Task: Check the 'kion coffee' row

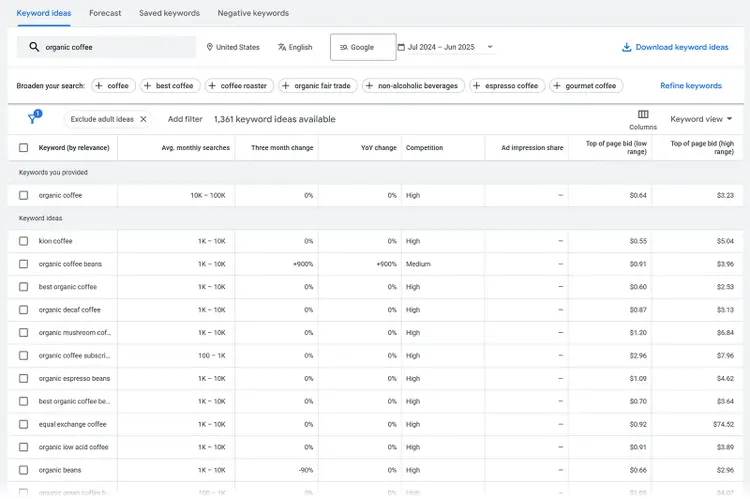Action: point(23,241)
